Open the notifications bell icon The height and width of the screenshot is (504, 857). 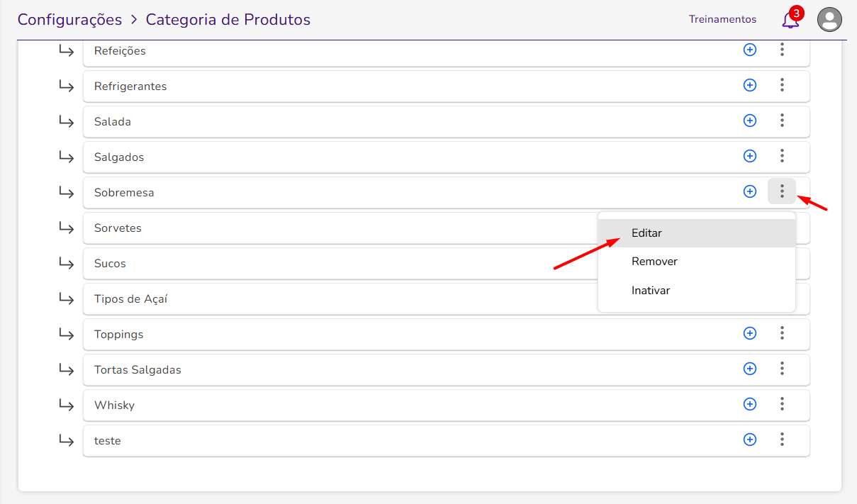pyautogui.click(x=790, y=20)
